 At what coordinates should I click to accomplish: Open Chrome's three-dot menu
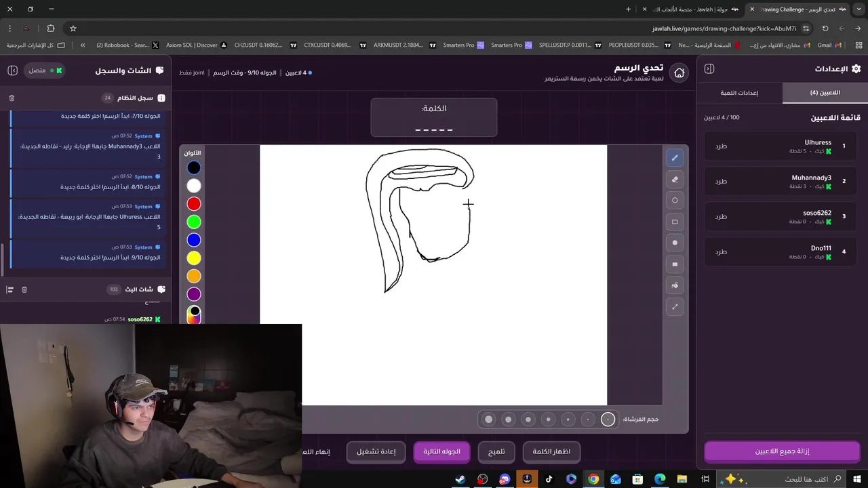[x=9, y=28]
